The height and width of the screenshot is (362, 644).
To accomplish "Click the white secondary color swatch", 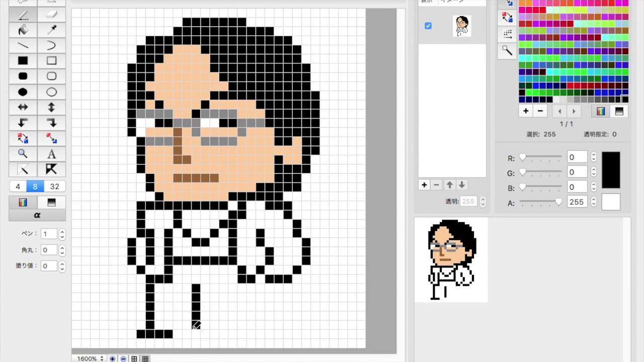I will point(611,202).
